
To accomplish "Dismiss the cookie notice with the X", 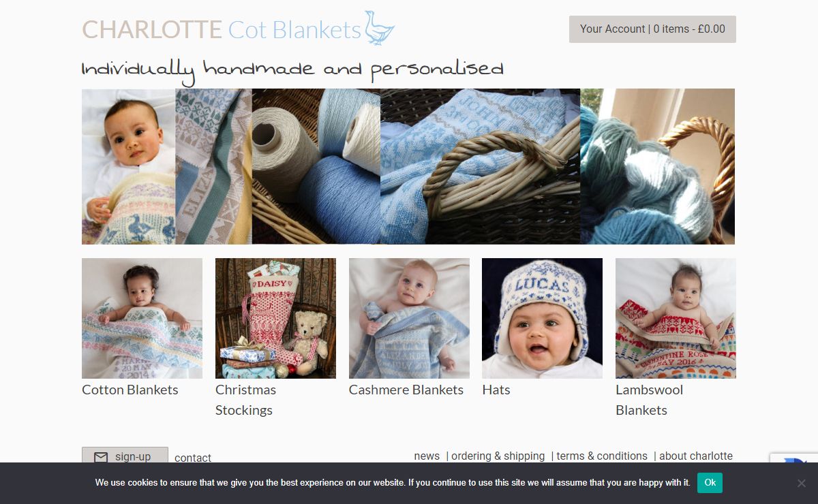I will click(x=801, y=483).
